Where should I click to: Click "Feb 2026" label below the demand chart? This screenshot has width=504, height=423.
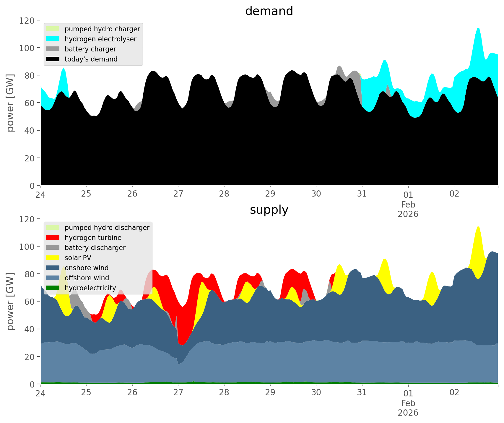408,209
